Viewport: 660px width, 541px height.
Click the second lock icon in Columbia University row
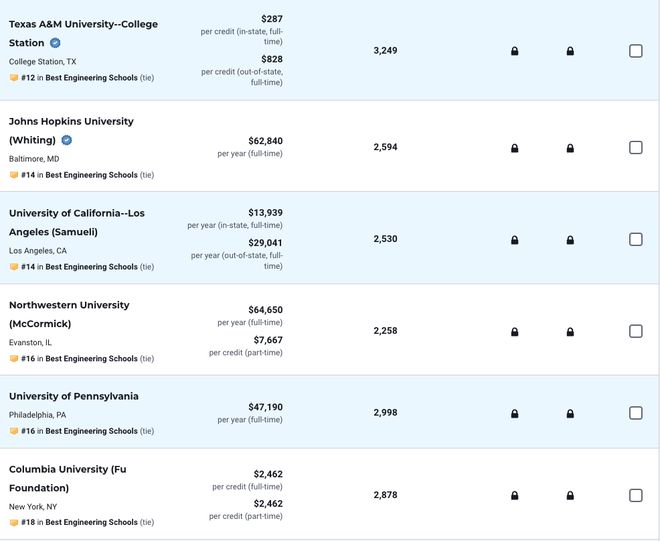pos(570,496)
